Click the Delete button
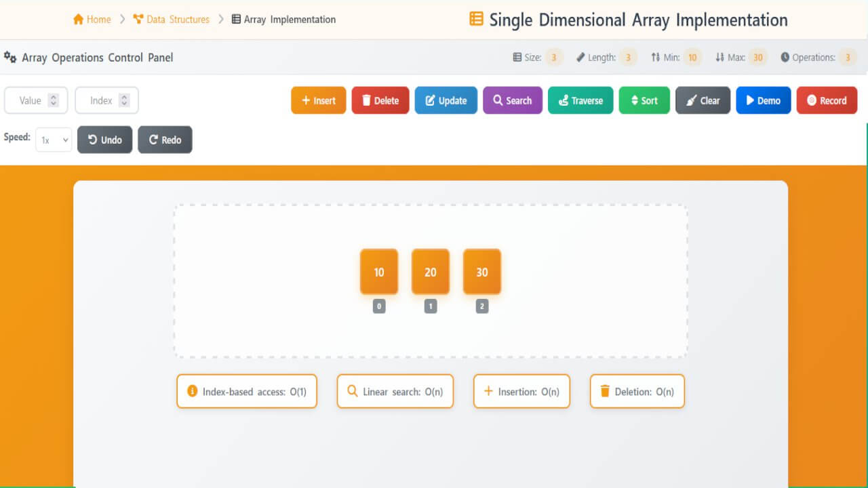868x488 pixels. tap(380, 100)
